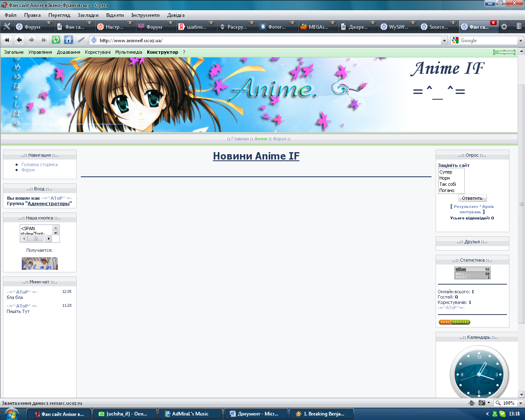Open 'AdMiraL's Music' taskbar window
525x420 pixels.
(x=190, y=414)
